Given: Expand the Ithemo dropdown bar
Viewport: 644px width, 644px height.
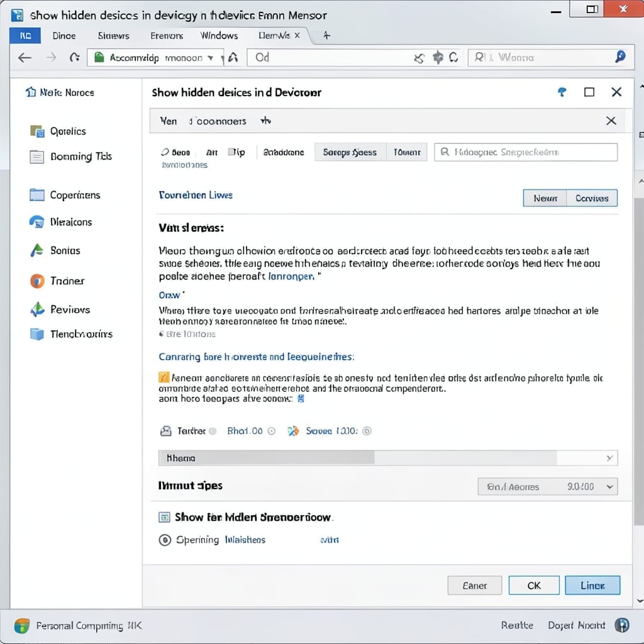Looking at the screenshot, I should [x=387, y=458].
